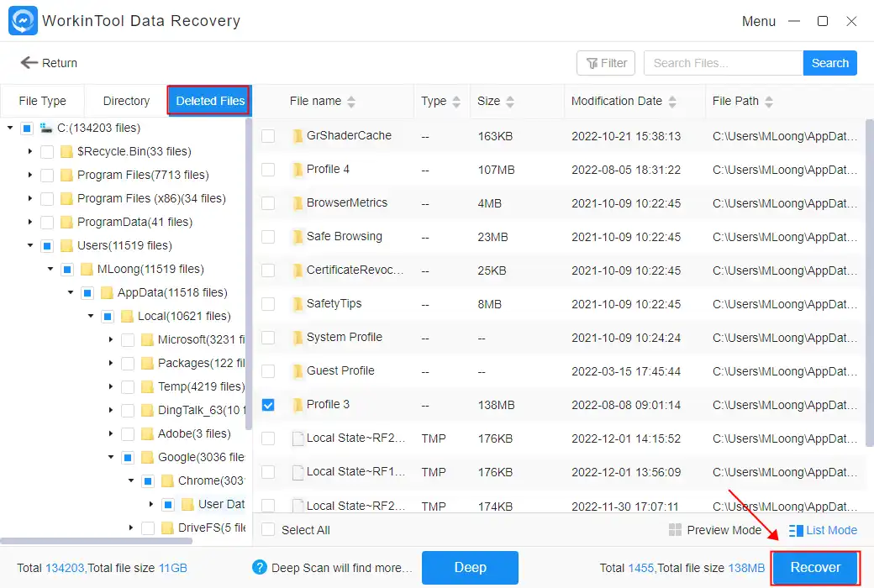Open the Directory tab

click(x=126, y=101)
